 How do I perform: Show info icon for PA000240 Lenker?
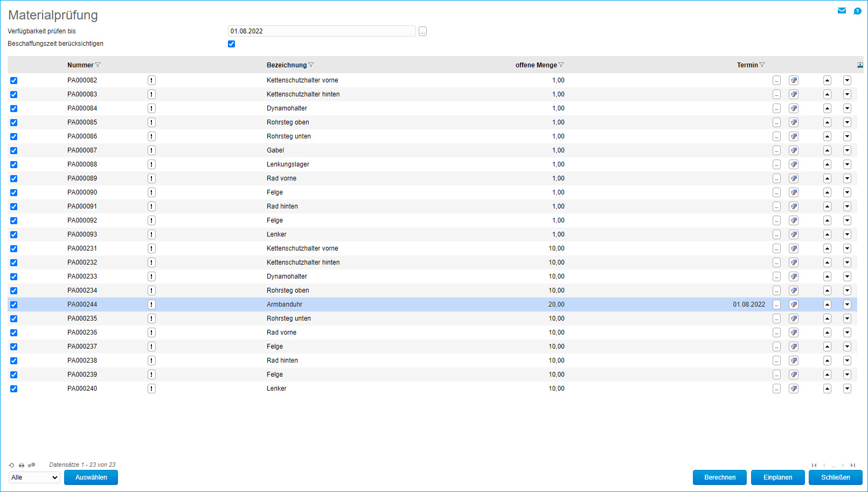pos(151,389)
